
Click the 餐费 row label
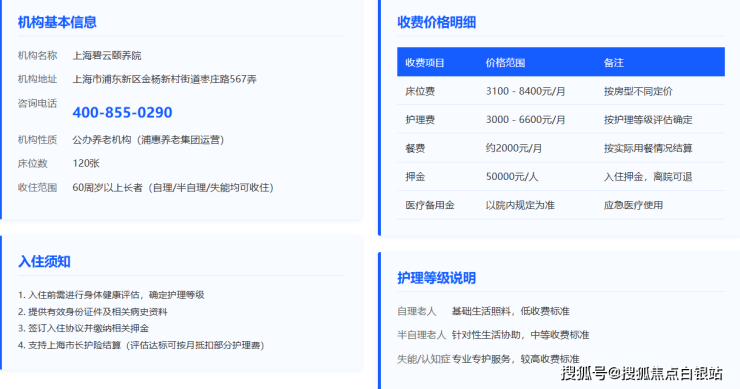click(415, 148)
